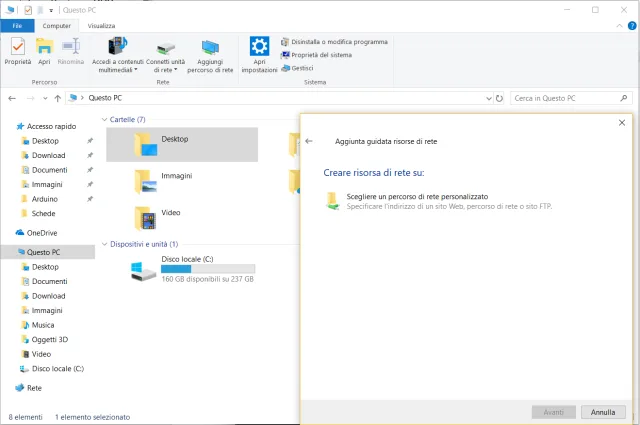Click the wizard back arrow
This screenshot has width=640, height=425.
(x=309, y=141)
